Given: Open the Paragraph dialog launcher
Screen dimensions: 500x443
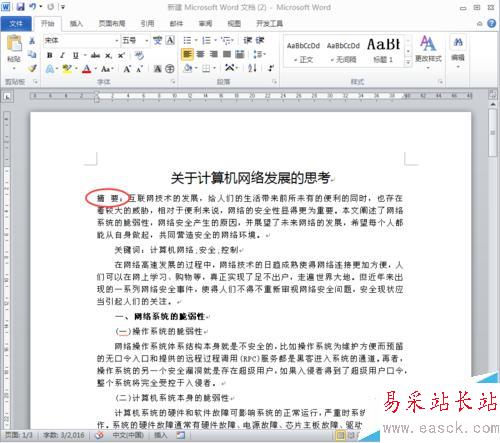Looking at the screenshot, I should [x=275, y=82].
